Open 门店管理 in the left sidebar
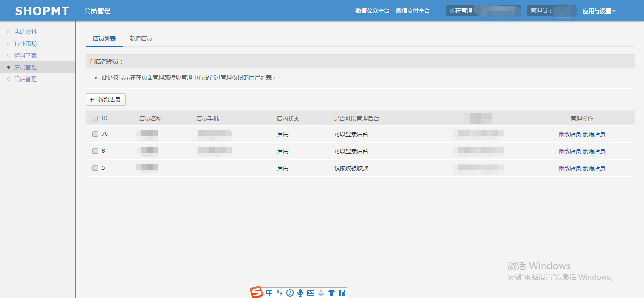The width and height of the screenshot is (644, 298). [25, 79]
